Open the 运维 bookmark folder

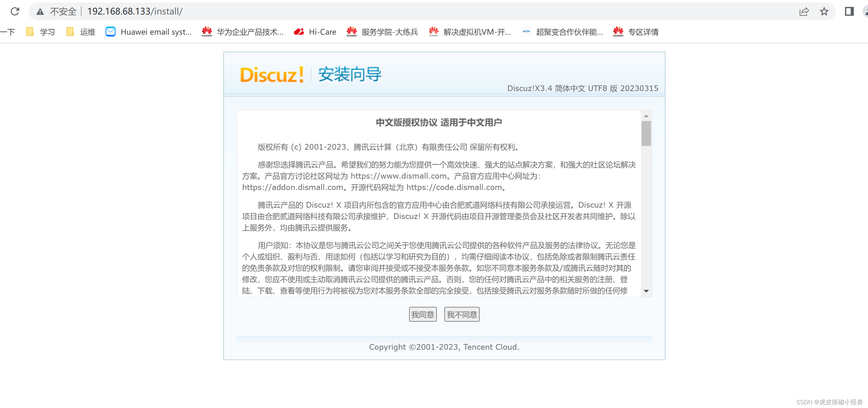click(x=81, y=32)
